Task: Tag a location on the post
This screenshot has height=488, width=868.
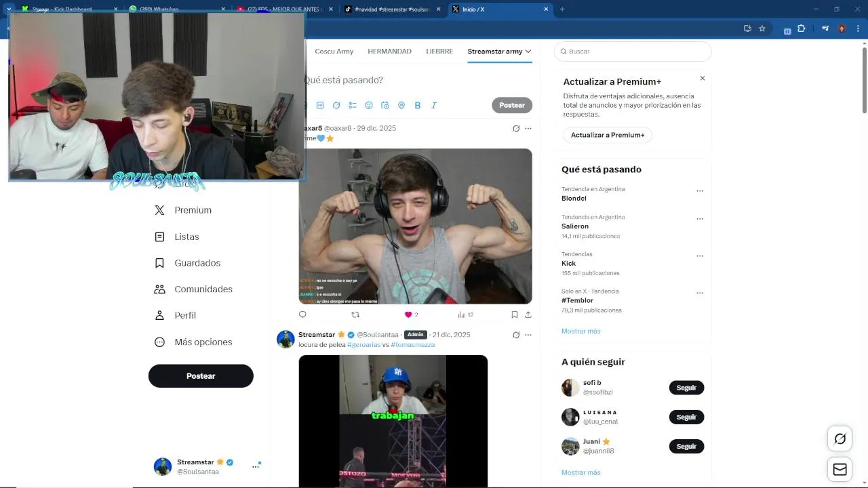Action: coord(401,105)
